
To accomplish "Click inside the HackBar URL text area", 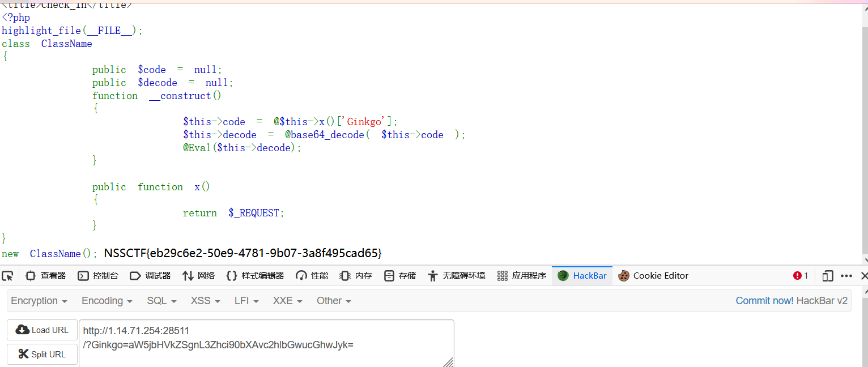I will click(266, 343).
